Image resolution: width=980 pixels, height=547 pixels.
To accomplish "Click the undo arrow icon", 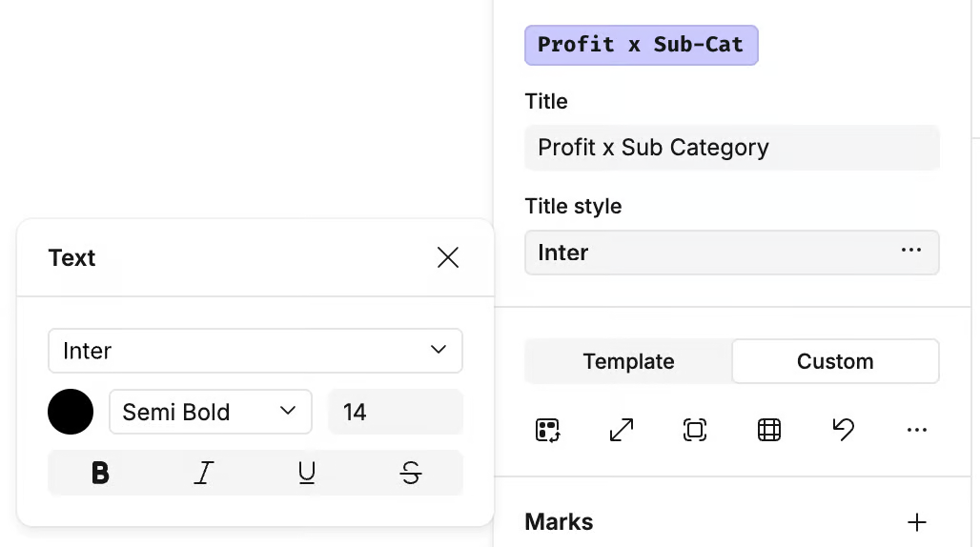I will 843,431.
